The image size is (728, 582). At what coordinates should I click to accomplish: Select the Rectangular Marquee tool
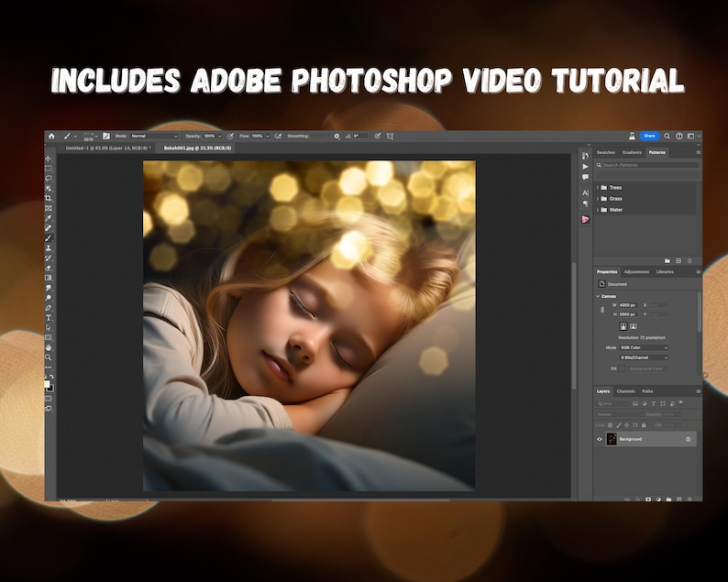click(x=49, y=169)
